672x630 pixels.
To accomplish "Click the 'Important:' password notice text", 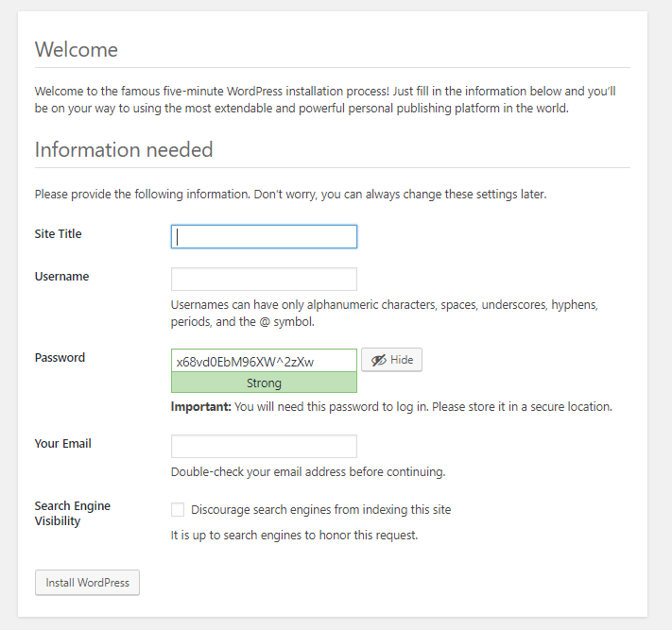I will (391, 407).
